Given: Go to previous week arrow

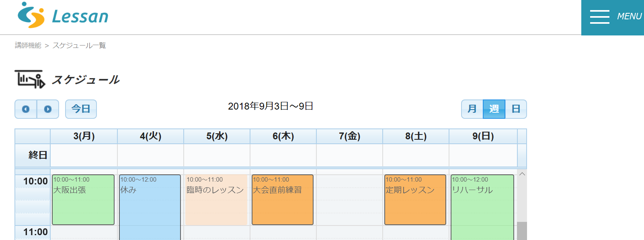Looking at the screenshot, I should [26, 109].
